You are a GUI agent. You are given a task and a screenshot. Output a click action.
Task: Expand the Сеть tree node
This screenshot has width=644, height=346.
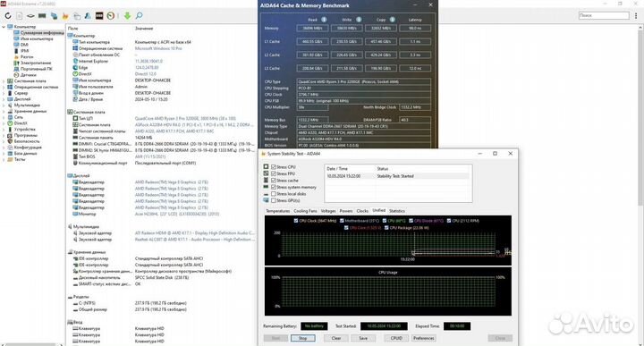(4, 117)
